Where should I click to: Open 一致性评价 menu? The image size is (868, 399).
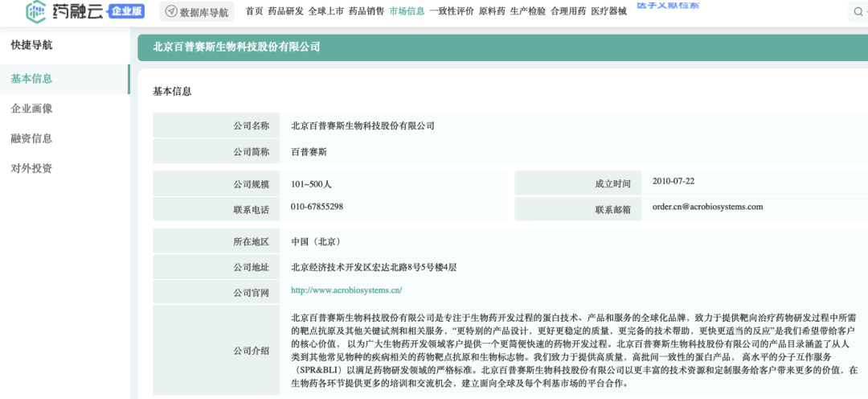pyautogui.click(x=452, y=11)
